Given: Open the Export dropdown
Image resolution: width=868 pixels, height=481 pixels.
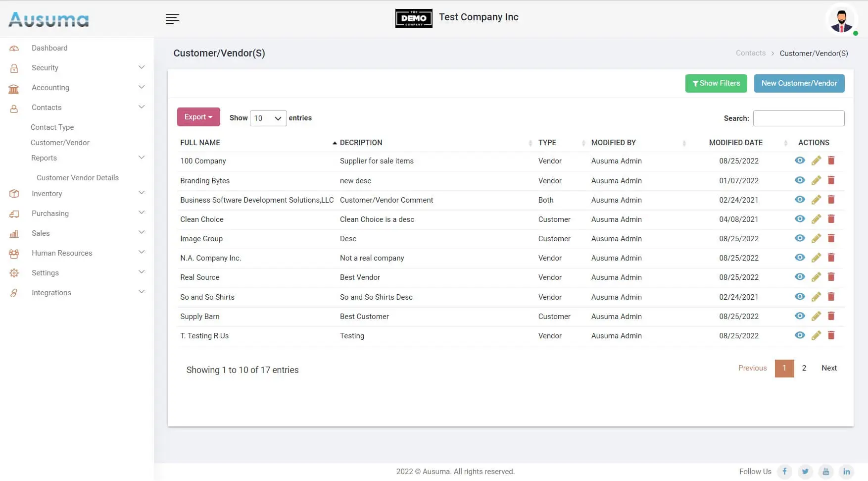Looking at the screenshot, I should coord(198,117).
